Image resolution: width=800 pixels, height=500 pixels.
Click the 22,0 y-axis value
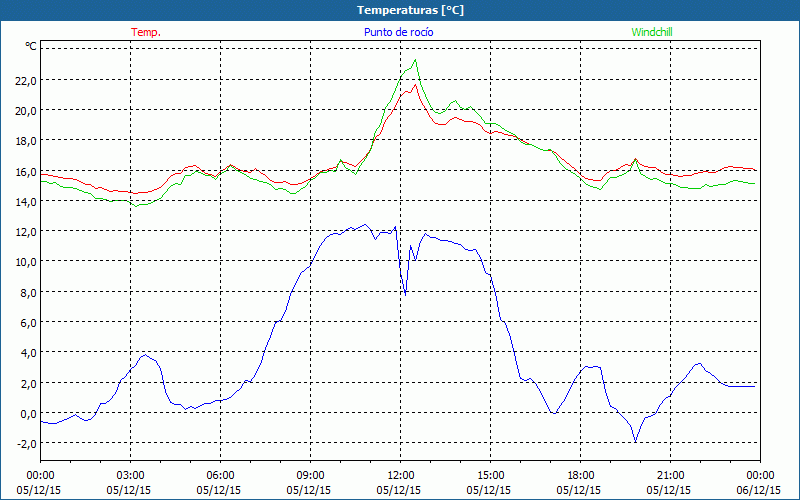click(26, 81)
